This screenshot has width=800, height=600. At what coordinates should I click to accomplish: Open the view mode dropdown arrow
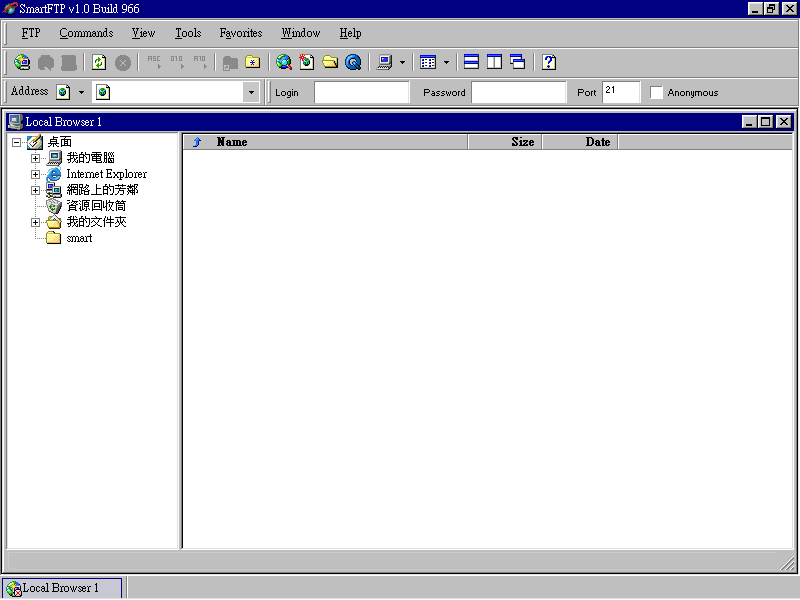446,62
